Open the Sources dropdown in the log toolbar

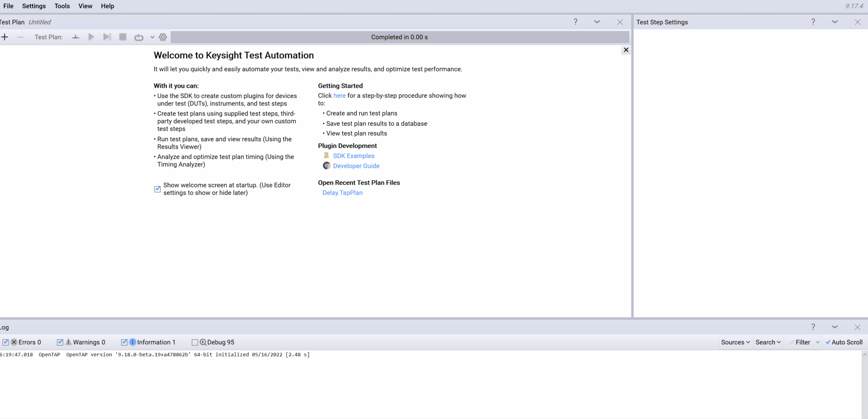(x=735, y=342)
